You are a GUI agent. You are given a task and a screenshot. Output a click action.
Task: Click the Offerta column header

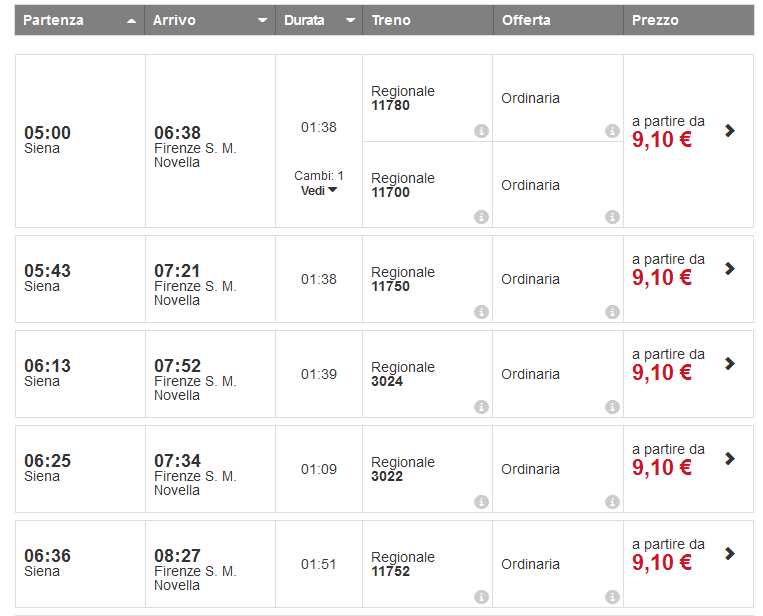(x=557, y=20)
